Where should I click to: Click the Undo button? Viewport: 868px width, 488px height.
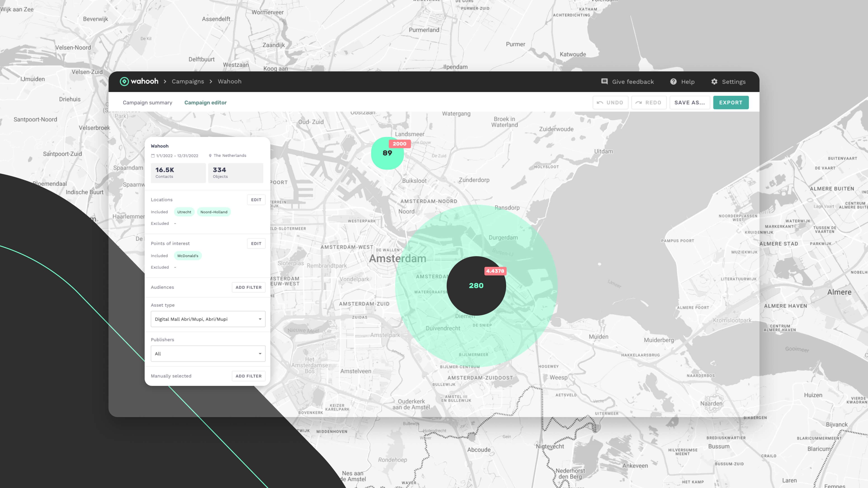tap(610, 103)
